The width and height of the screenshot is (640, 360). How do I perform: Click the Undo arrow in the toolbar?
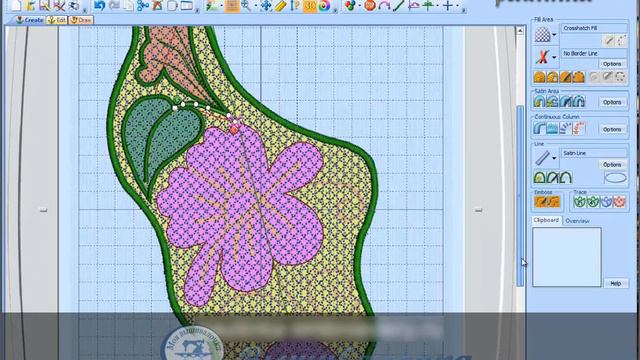coord(100,5)
